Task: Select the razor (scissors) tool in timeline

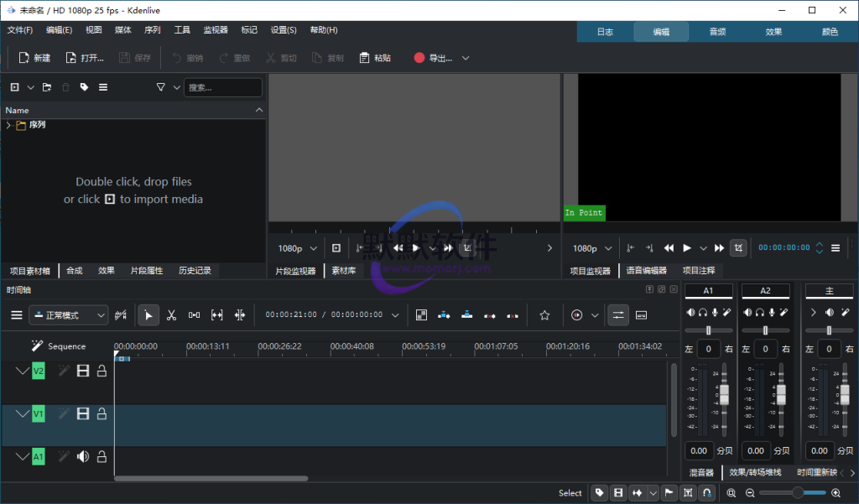Action: [x=171, y=315]
